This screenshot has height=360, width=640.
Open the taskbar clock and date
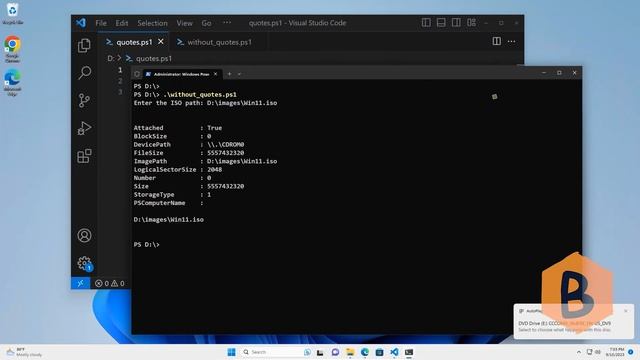[x=616, y=352]
